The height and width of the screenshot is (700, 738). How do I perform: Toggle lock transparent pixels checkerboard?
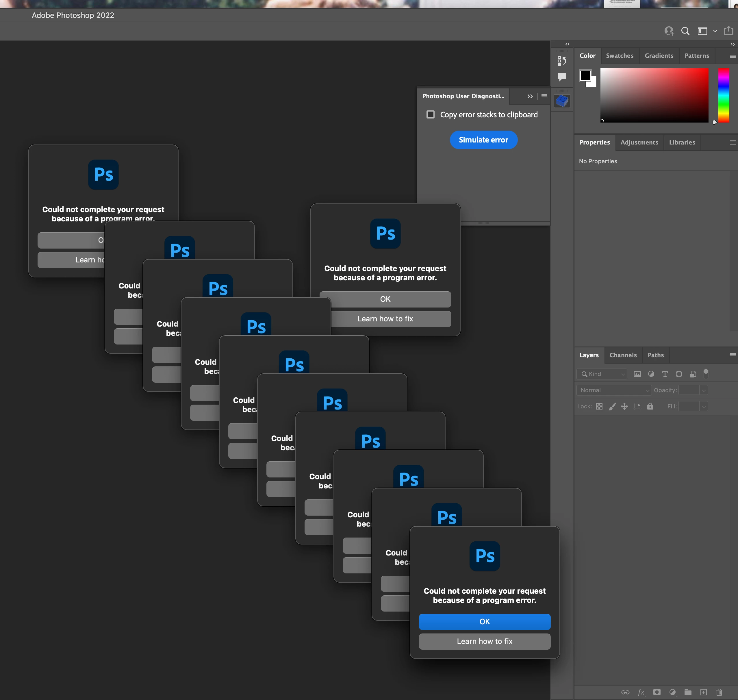click(x=599, y=406)
